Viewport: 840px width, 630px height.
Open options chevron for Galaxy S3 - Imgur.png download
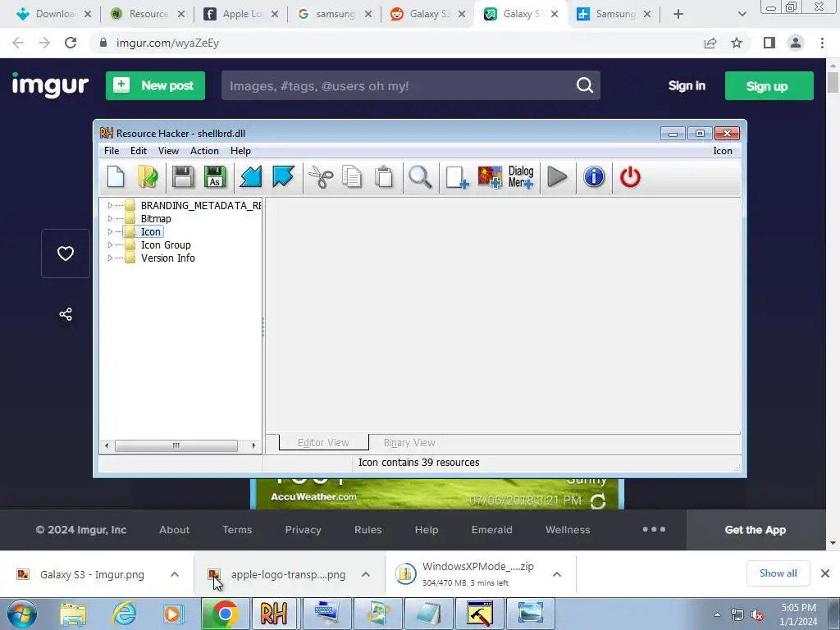point(175,574)
